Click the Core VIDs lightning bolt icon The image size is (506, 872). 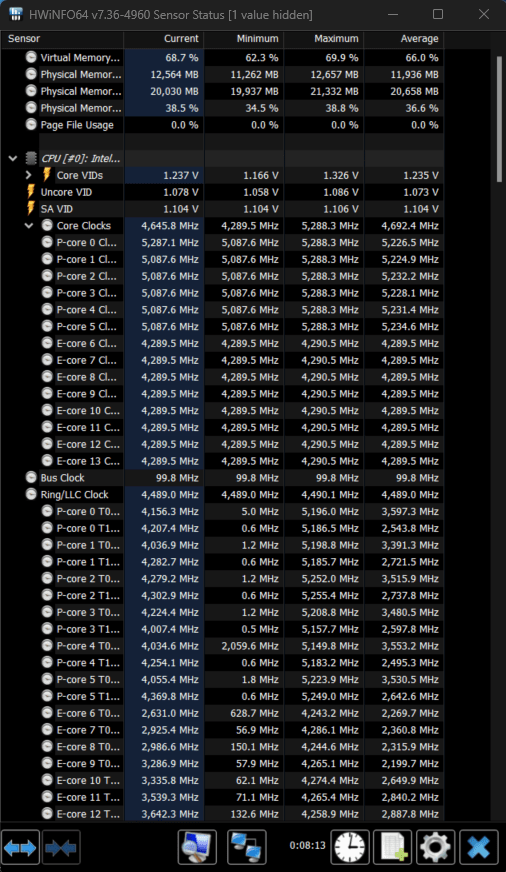pos(47,175)
